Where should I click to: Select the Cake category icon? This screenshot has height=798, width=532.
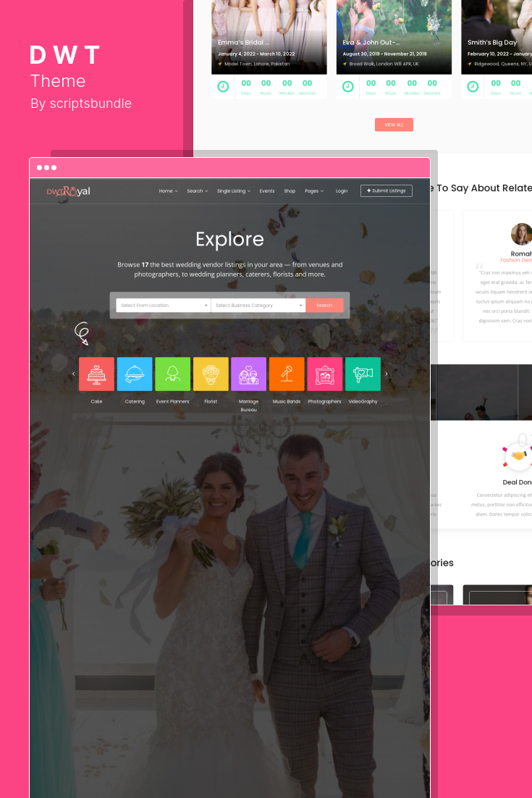click(97, 374)
